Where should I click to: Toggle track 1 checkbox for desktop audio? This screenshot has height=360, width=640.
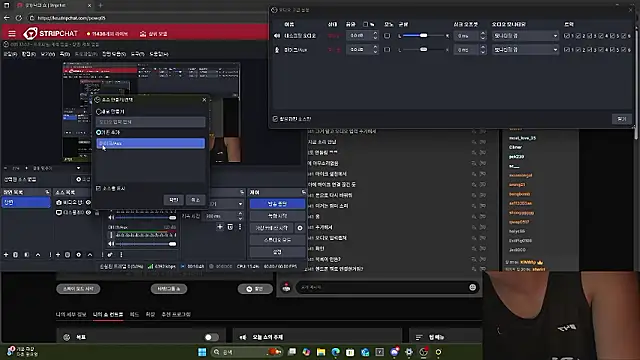(567, 36)
